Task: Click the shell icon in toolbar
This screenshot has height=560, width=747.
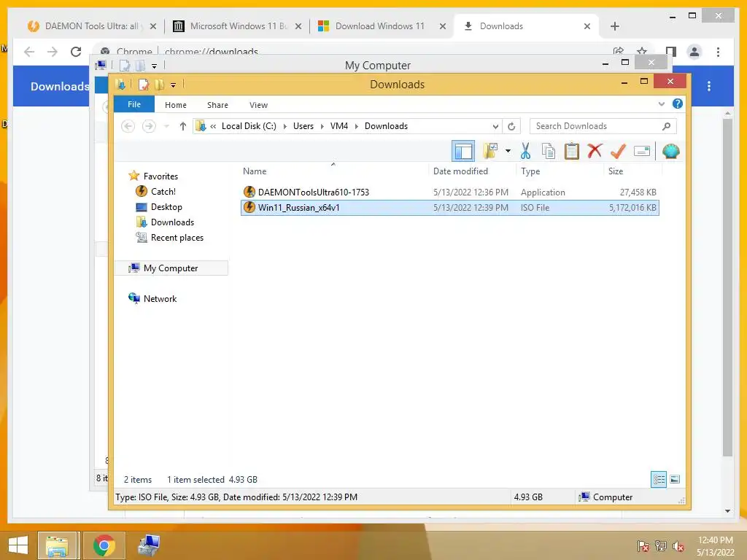Action: [671, 152]
